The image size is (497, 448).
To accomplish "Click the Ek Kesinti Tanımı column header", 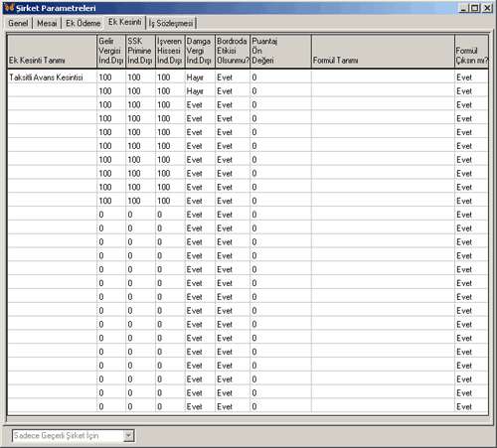I will coord(52,52).
